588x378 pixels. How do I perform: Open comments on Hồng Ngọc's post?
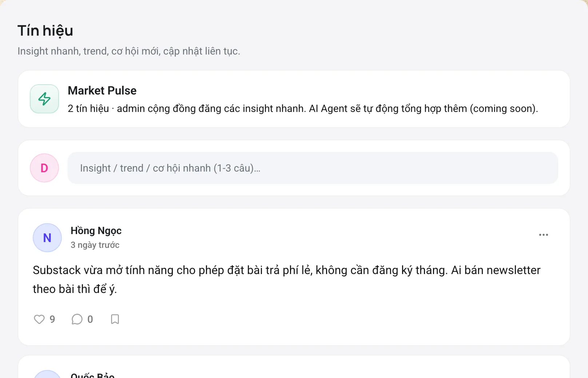[77, 319]
